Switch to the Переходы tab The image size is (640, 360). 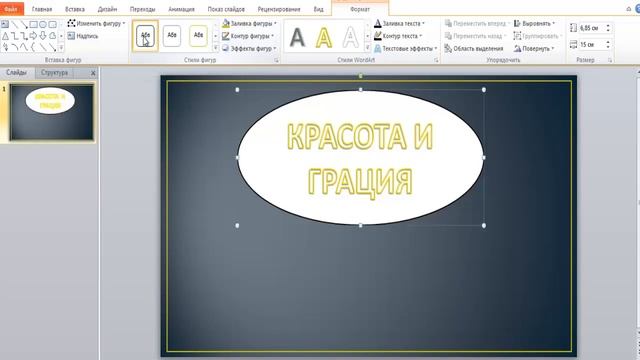[x=142, y=9]
